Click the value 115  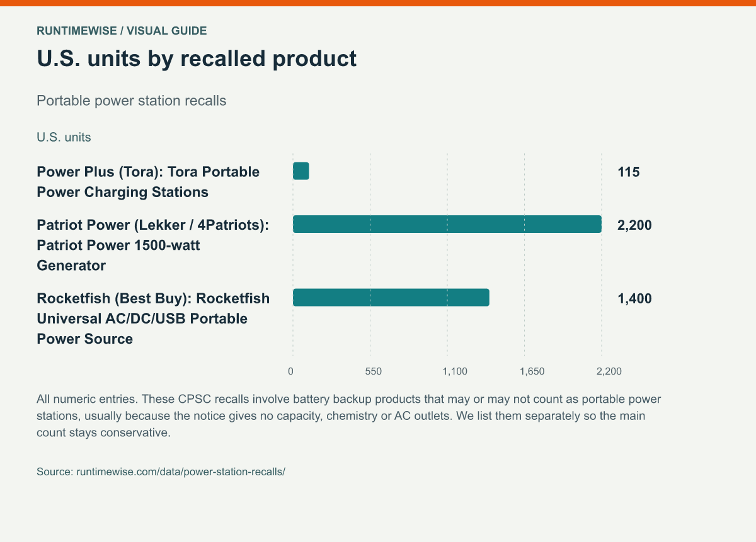coord(629,172)
